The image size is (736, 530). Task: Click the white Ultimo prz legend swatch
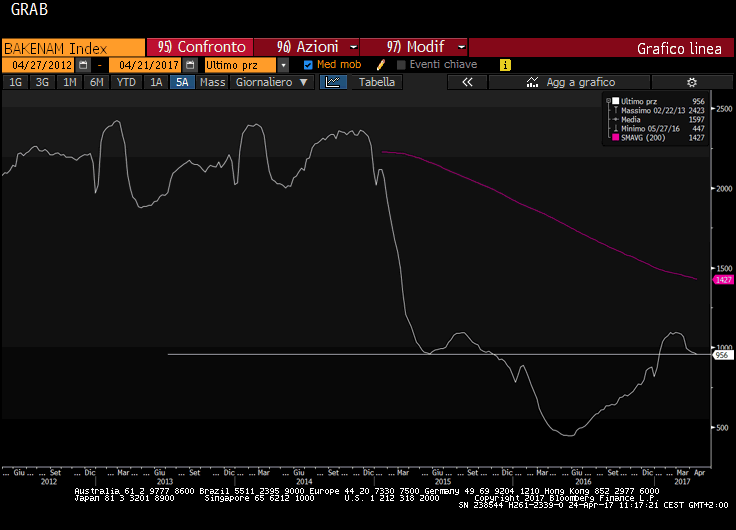(615, 101)
